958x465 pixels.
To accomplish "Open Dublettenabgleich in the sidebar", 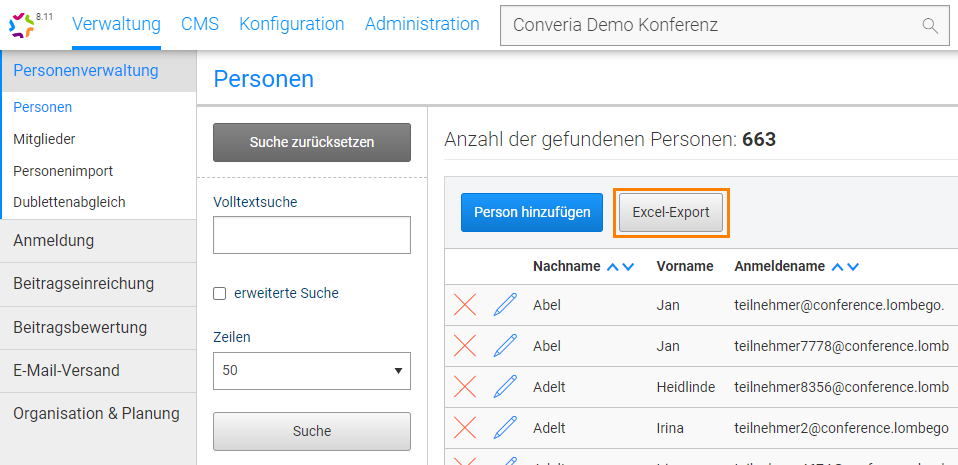I will point(70,202).
